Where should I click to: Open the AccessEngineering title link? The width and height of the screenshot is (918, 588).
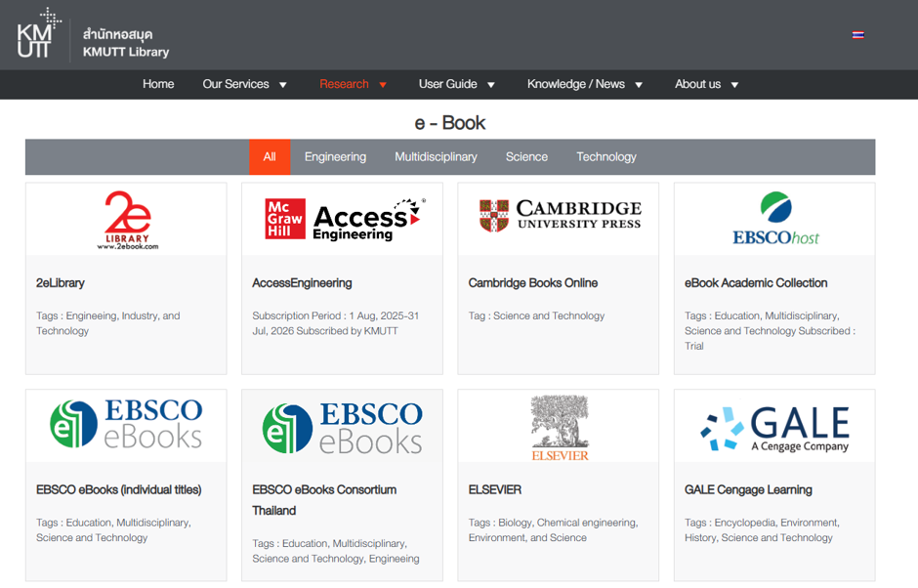point(302,283)
